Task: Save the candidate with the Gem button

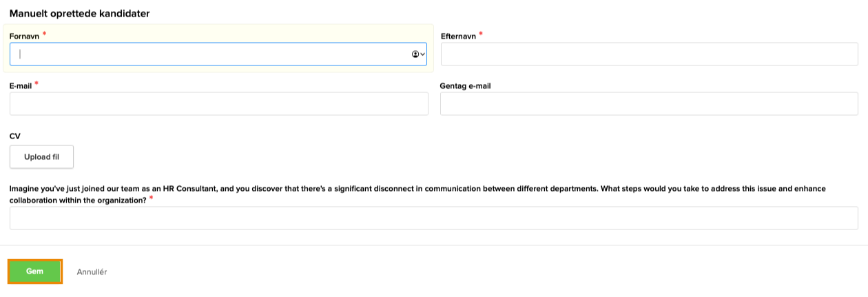Action: coord(35,272)
